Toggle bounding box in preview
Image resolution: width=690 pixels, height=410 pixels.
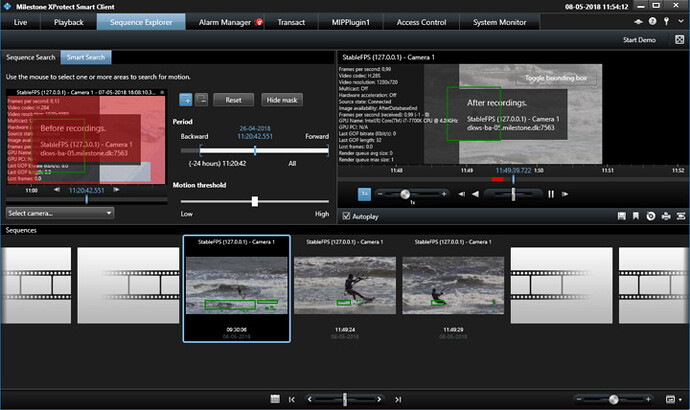coord(557,78)
